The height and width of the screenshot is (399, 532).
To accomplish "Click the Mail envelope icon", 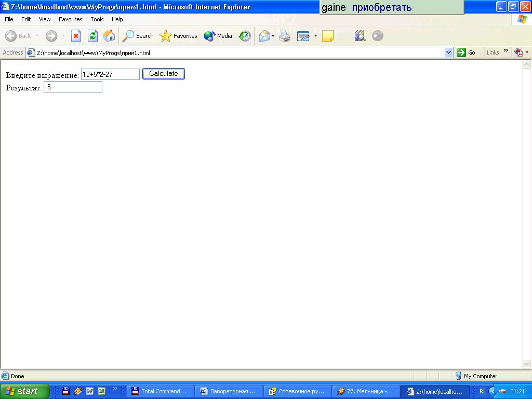I will click(264, 36).
